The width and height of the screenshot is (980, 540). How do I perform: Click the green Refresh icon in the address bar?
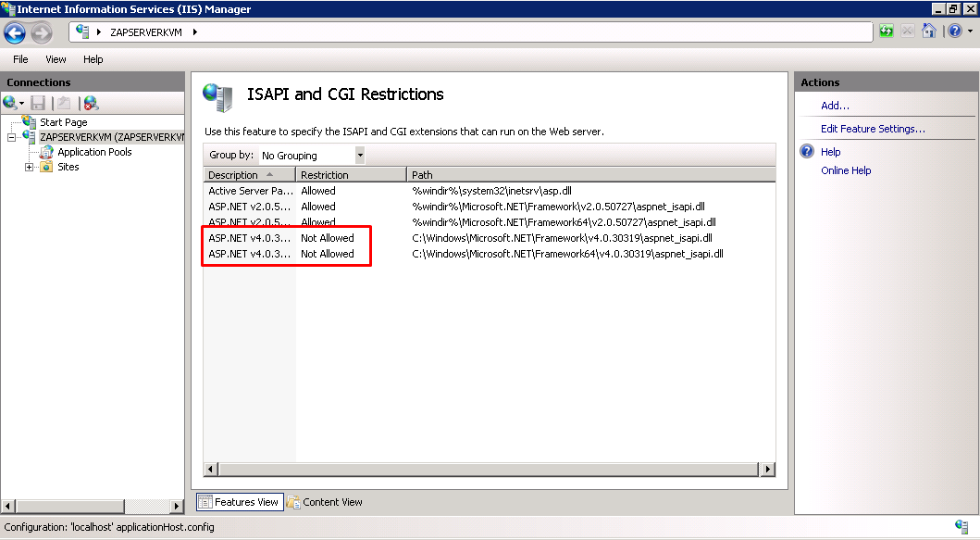tap(887, 31)
